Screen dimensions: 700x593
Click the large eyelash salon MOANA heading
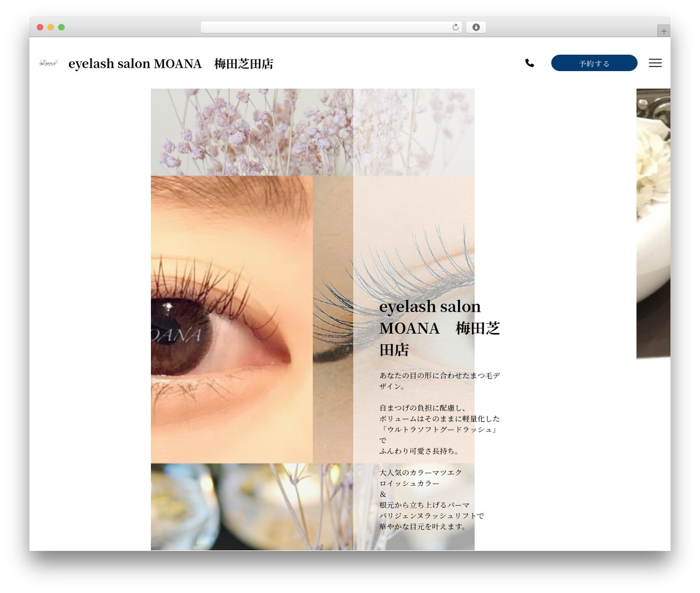(x=440, y=328)
